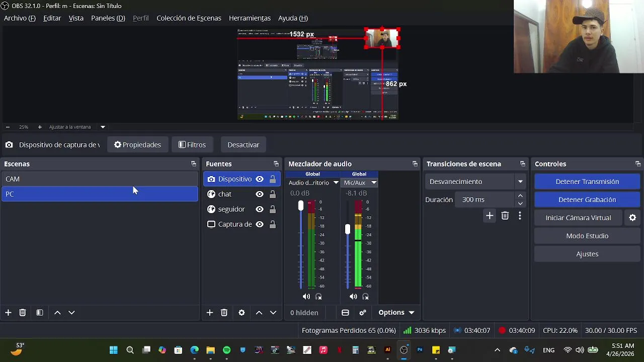644x362 pixels.
Task: Zoom in preview with plus icon
Action: coord(40,127)
